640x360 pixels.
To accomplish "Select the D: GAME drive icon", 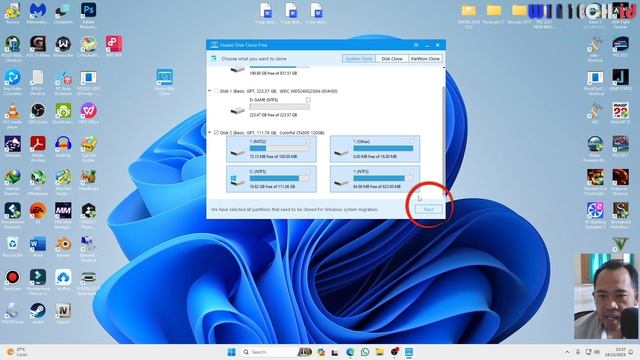I will (237, 110).
